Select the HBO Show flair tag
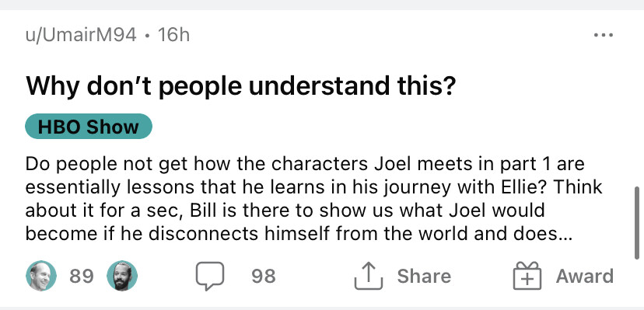Image resolution: width=644 pixels, height=310 pixels. (x=89, y=127)
